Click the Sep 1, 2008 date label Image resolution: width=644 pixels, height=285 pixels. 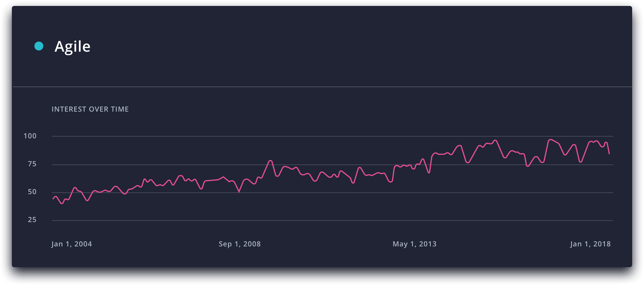click(240, 244)
